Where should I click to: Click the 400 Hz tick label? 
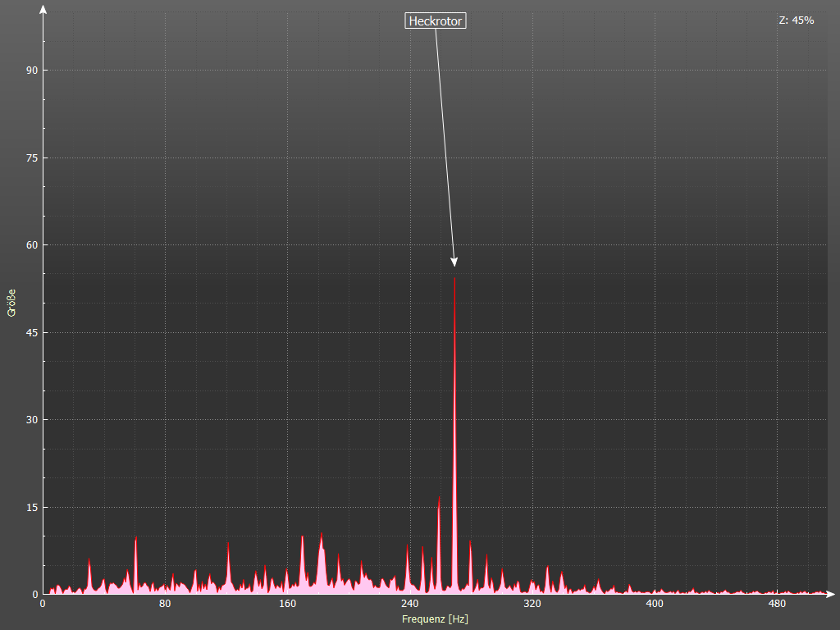[x=655, y=605]
